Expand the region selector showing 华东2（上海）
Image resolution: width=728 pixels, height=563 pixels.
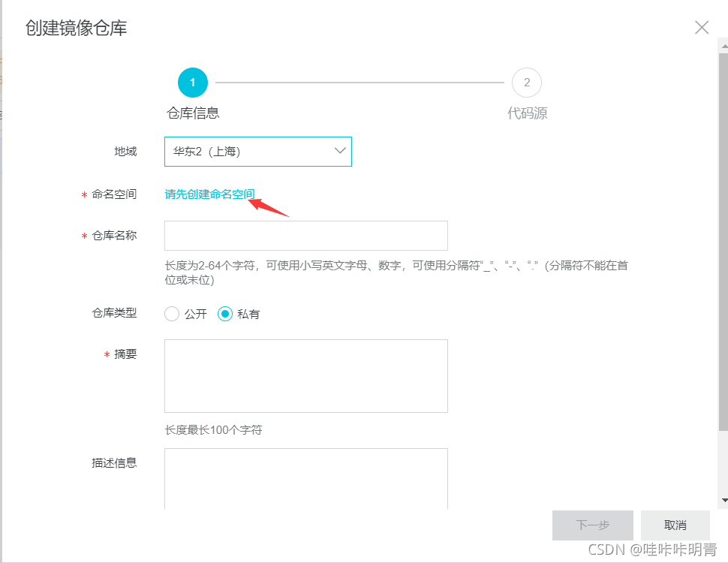[258, 152]
